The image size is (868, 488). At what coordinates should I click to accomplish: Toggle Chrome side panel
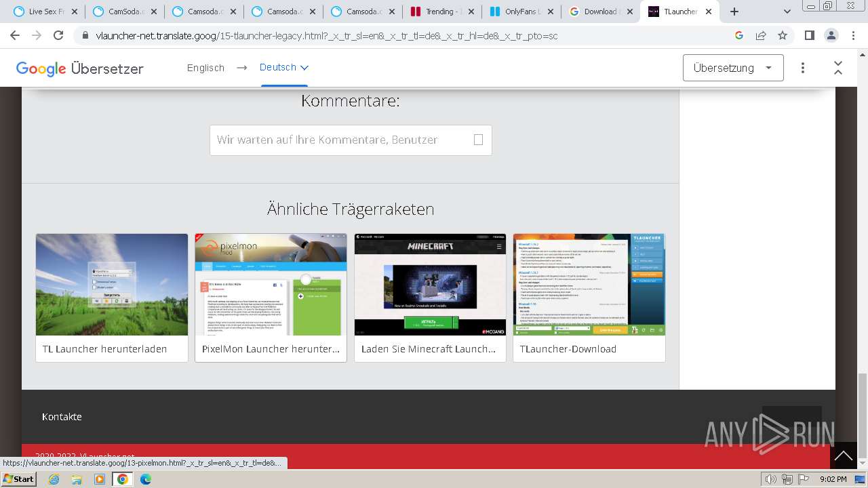(x=809, y=35)
